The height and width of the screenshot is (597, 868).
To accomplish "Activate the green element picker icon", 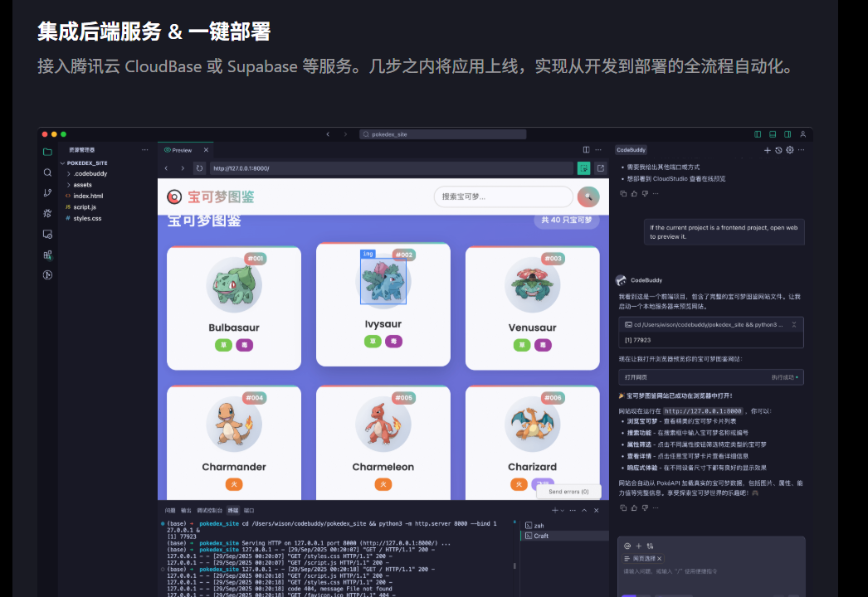I will pos(583,168).
